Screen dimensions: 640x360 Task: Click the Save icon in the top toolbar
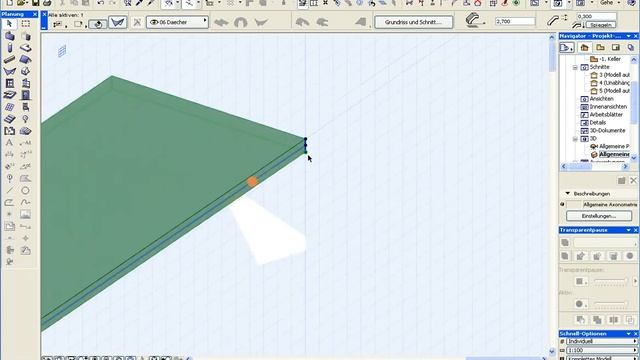click(35, 3)
